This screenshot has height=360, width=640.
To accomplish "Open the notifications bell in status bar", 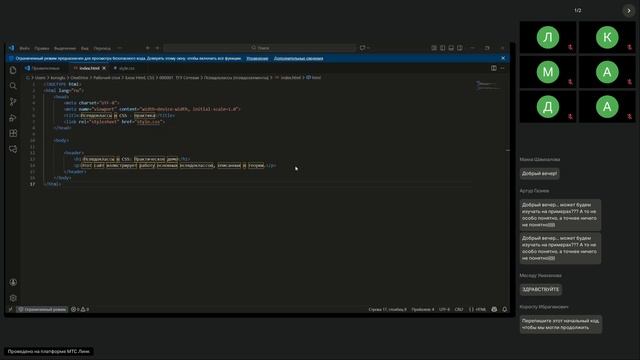I will click(x=504, y=309).
